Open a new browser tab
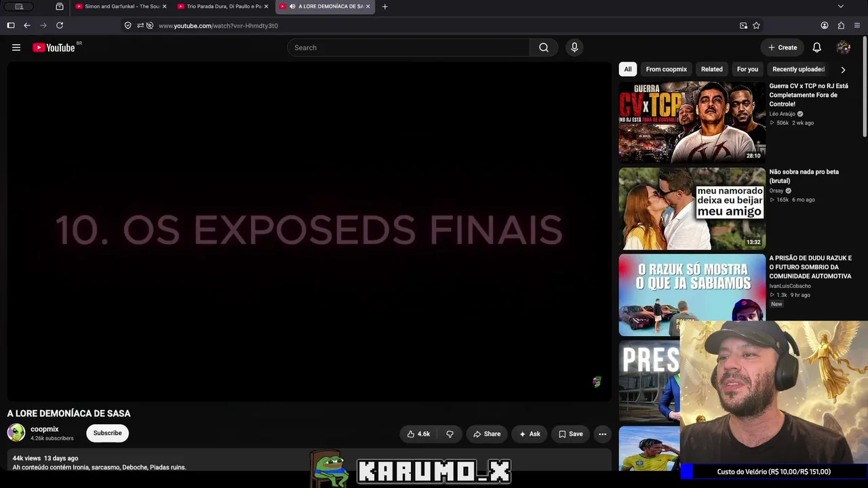Screen dimensions: 868x488 tap(385, 7)
